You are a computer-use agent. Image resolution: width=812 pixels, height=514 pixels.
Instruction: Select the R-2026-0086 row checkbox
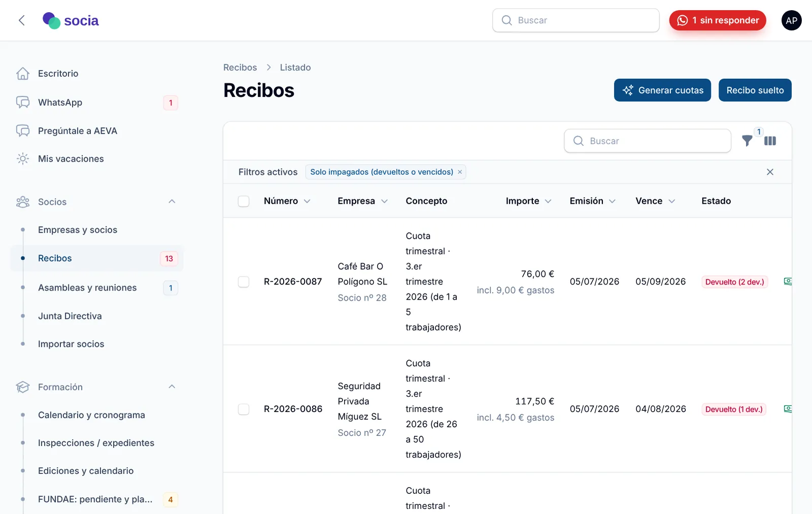(x=244, y=409)
